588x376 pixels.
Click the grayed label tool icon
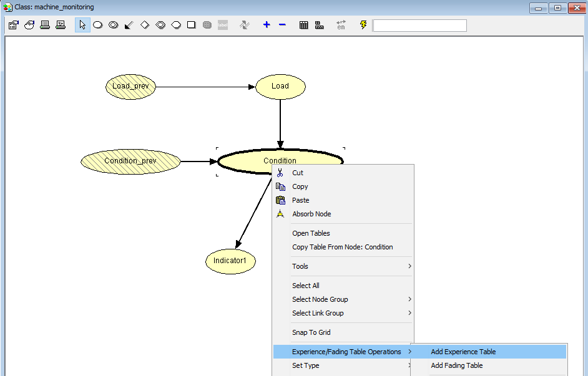point(223,25)
